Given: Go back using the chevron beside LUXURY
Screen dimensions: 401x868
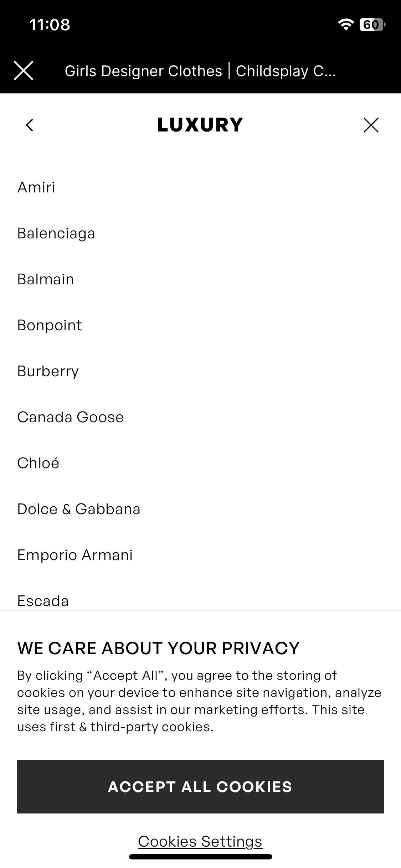Looking at the screenshot, I should 30,125.
